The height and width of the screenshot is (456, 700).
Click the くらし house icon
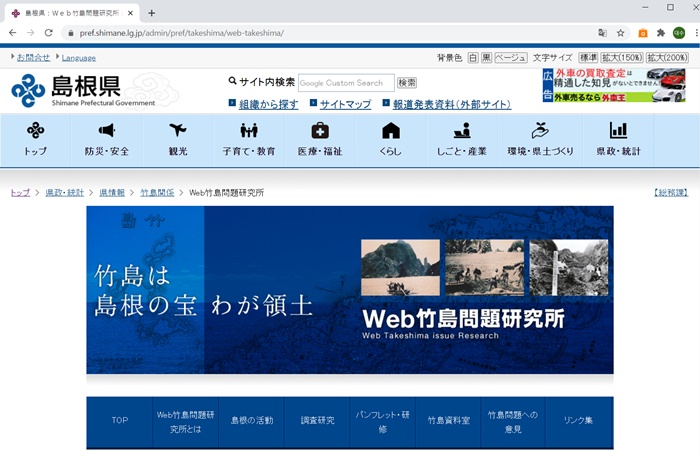[x=390, y=131]
